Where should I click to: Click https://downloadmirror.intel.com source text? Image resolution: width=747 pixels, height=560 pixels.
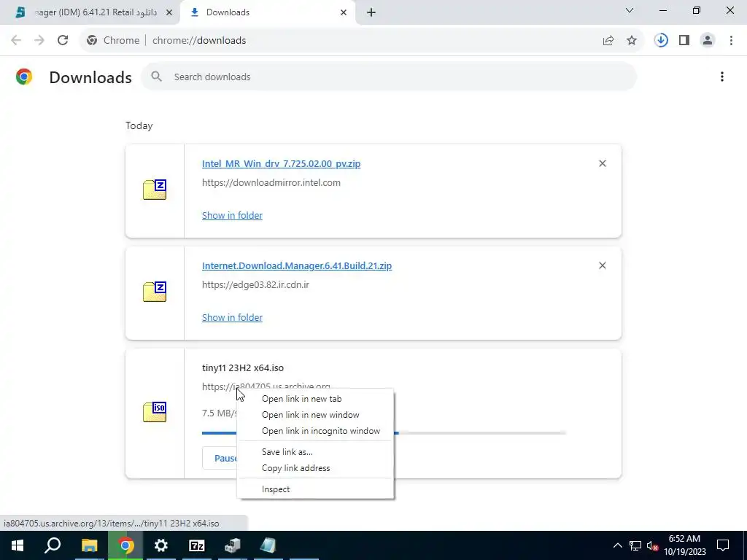[x=271, y=183]
